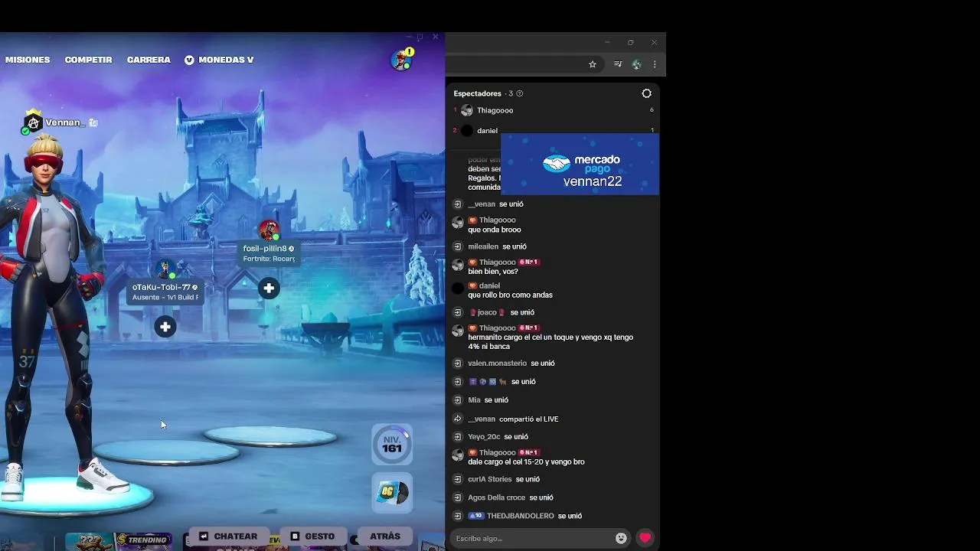Click the Nº1 badge on 'bien bien, vos?' message

click(530, 262)
